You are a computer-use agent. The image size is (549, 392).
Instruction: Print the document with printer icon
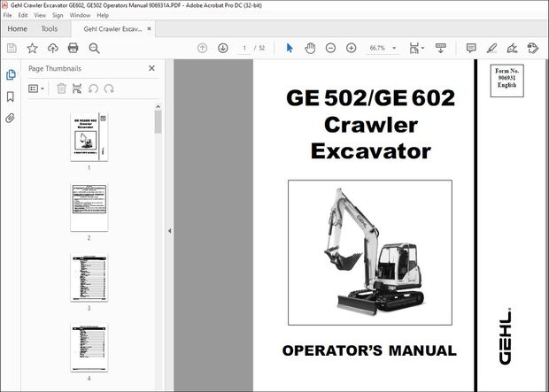[x=73, y=48]
